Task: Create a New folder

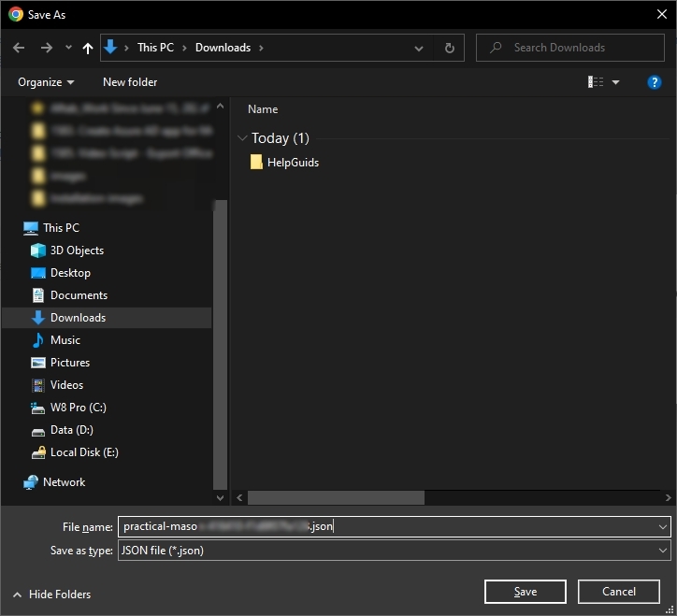Action: (130, 82)
